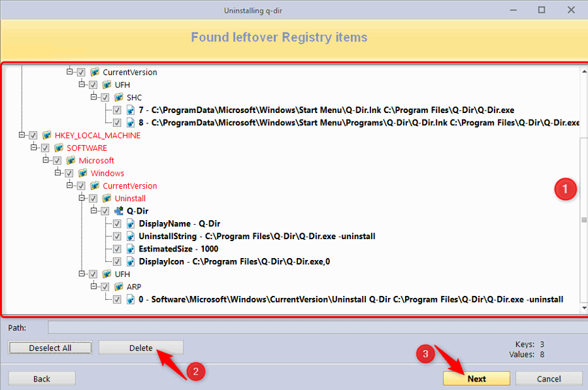Image resolution: width=588 pixels, height=390 pixels.
Task: Click the vertical scrollbar thumb
Action: coord(584,219)
